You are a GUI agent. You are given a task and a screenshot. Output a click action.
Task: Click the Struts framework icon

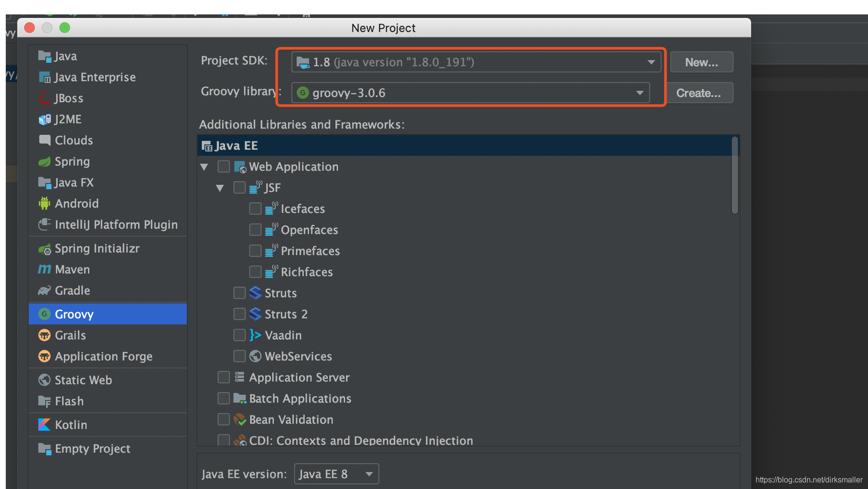[255, 293]
